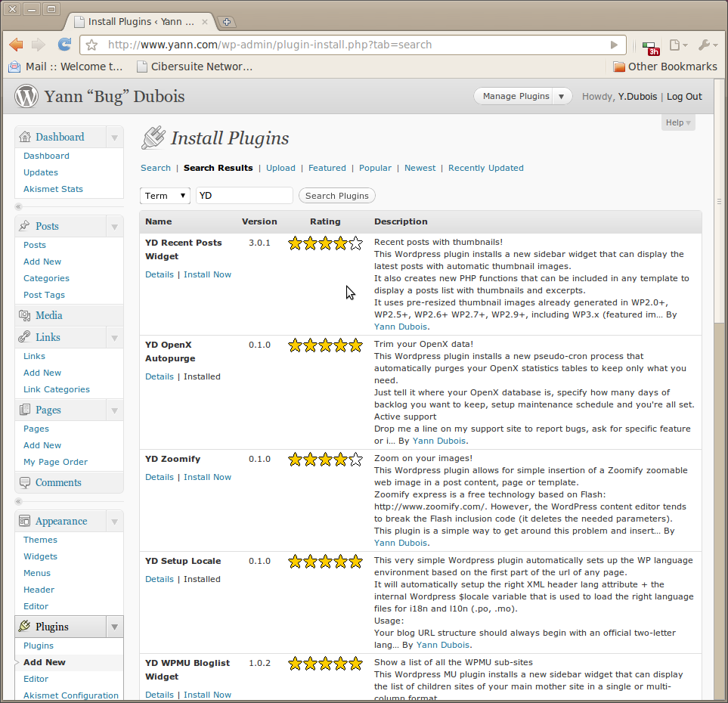This screenshot has width=728, height=703.
Task: Open Link Categories in the sidebar
Action: click(x=57, y=389)
